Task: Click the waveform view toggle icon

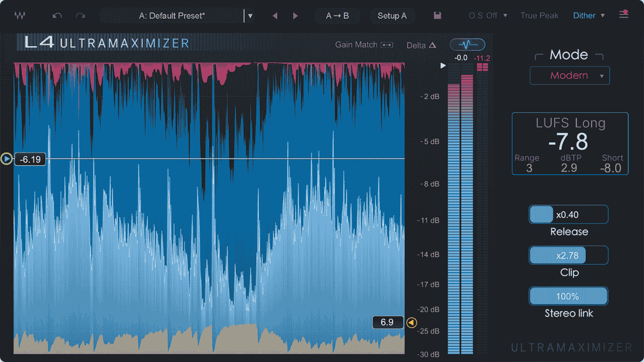Action: (x=467, y=44)
